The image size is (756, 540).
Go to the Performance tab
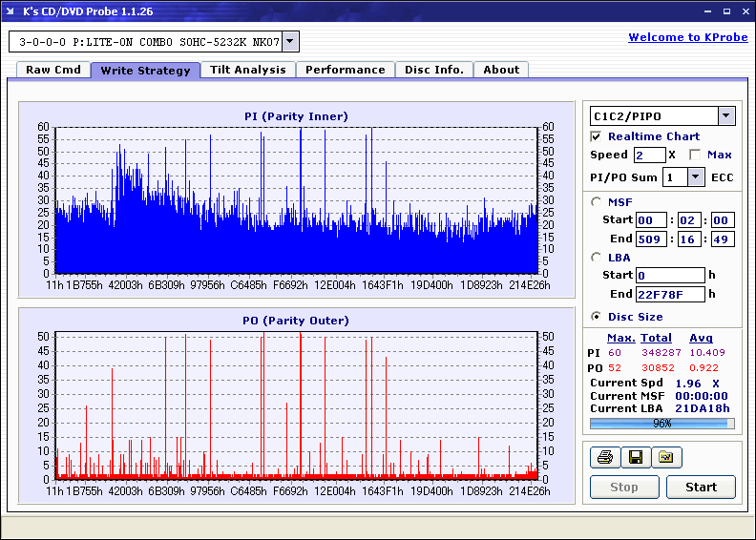pos(345,70)
